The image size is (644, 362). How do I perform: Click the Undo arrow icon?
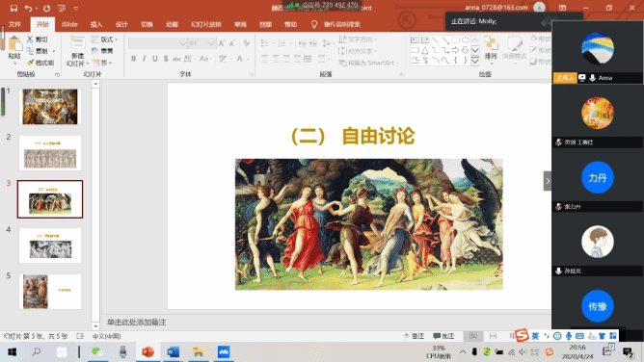click(x=28, y=8)
